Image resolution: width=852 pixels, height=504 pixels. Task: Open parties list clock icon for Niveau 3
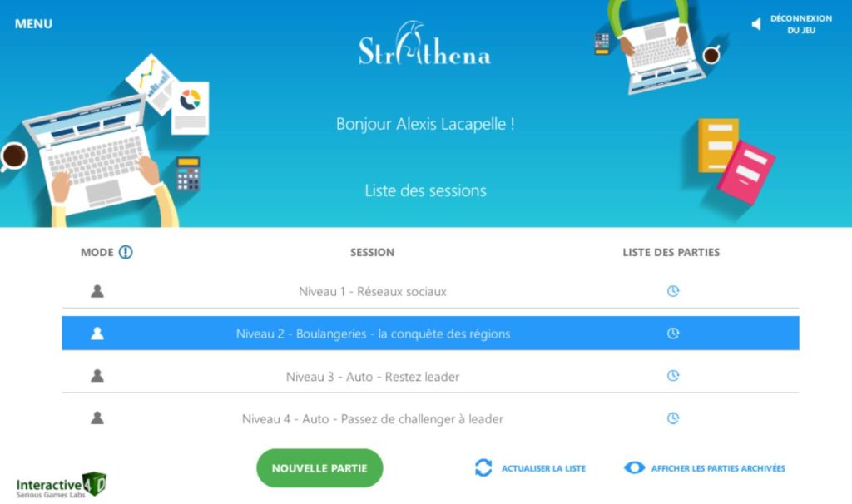click(672, 376)
